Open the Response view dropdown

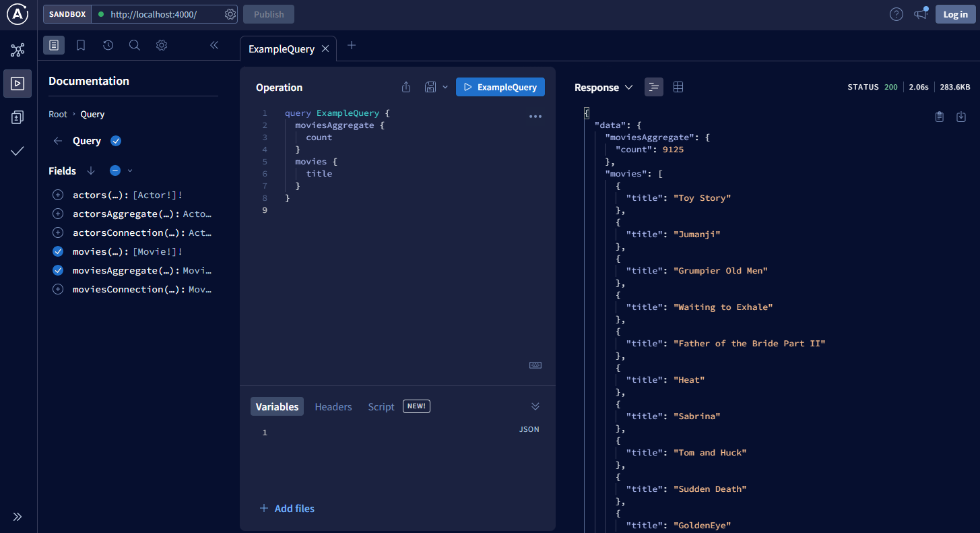pos(628,87)
